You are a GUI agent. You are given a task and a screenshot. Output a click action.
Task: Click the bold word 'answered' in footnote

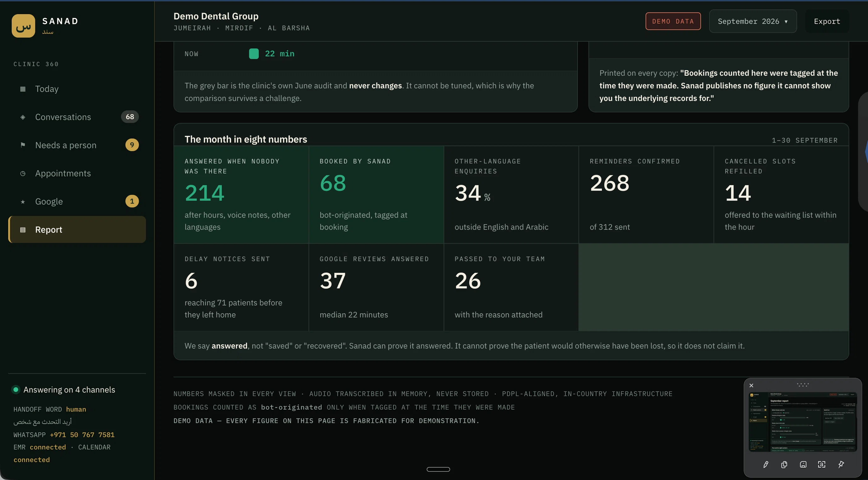[229, 346]
